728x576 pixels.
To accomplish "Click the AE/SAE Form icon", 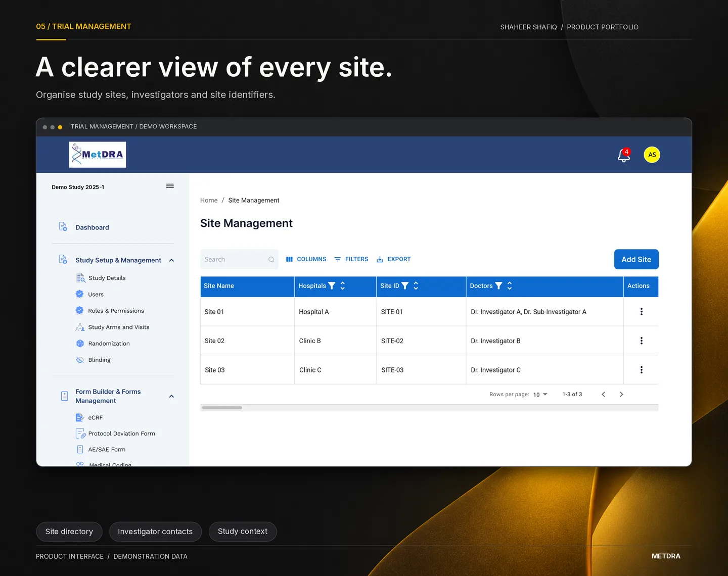I will tap(80, 449).
